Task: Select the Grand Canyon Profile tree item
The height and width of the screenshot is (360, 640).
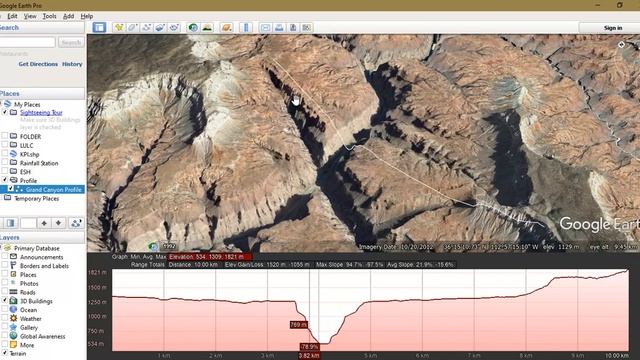Action: tap(53, 189)
